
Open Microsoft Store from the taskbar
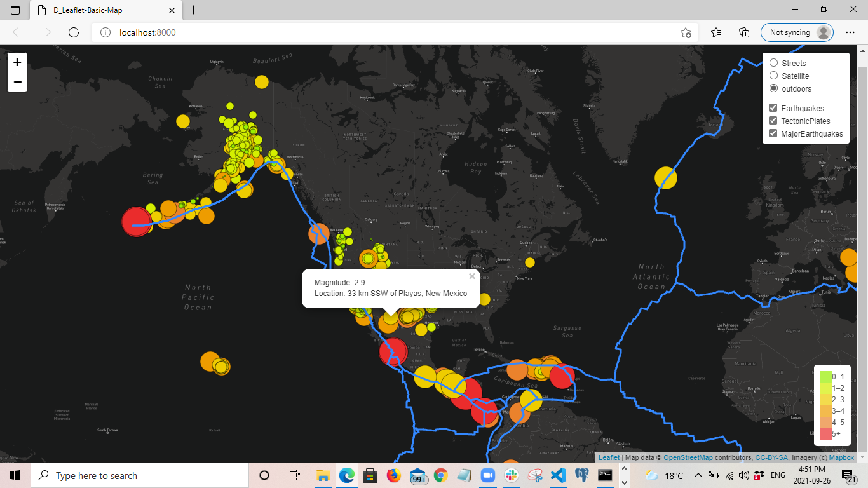coord(370,475)
